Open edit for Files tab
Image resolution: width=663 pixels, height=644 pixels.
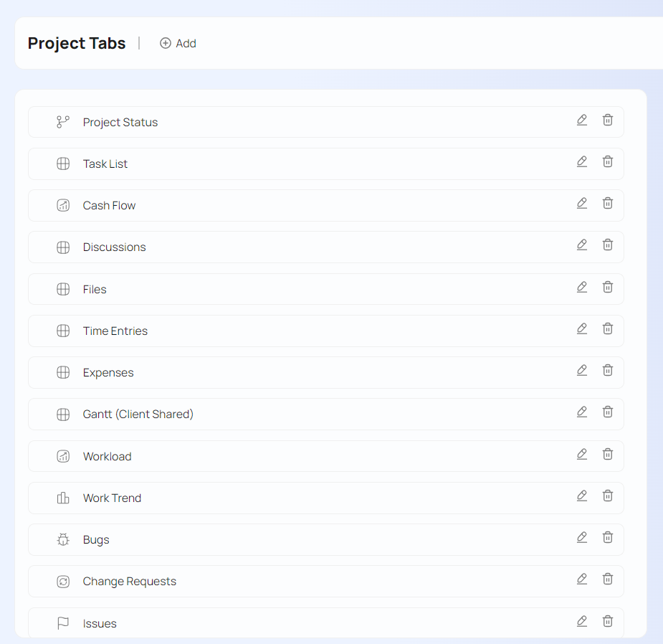point(582,288)
